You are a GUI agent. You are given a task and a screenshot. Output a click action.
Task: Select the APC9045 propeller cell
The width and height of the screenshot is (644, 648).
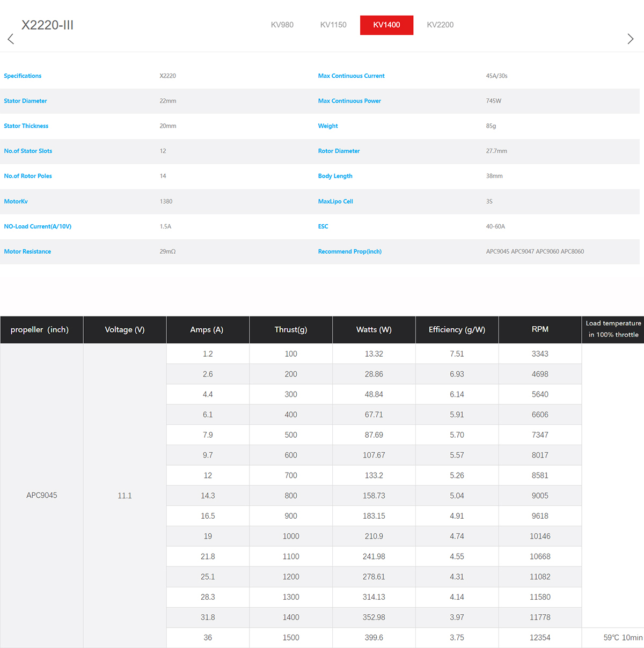point(42,495)
